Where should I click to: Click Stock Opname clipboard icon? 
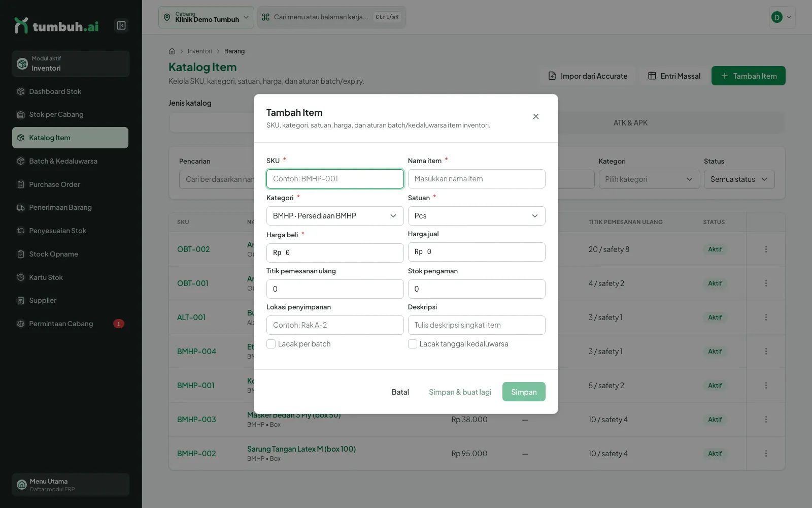(21, 254)
